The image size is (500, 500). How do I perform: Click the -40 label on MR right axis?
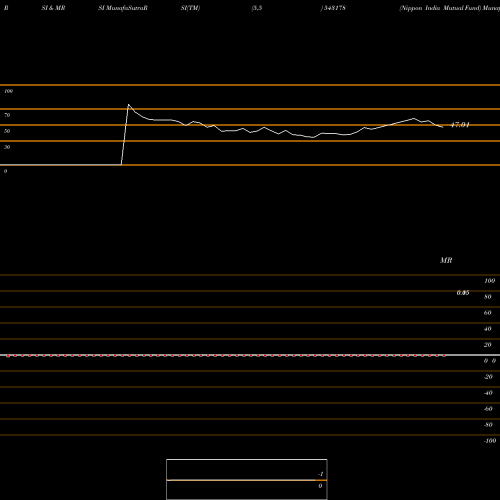pyautogui.click(x=488, y=393)
